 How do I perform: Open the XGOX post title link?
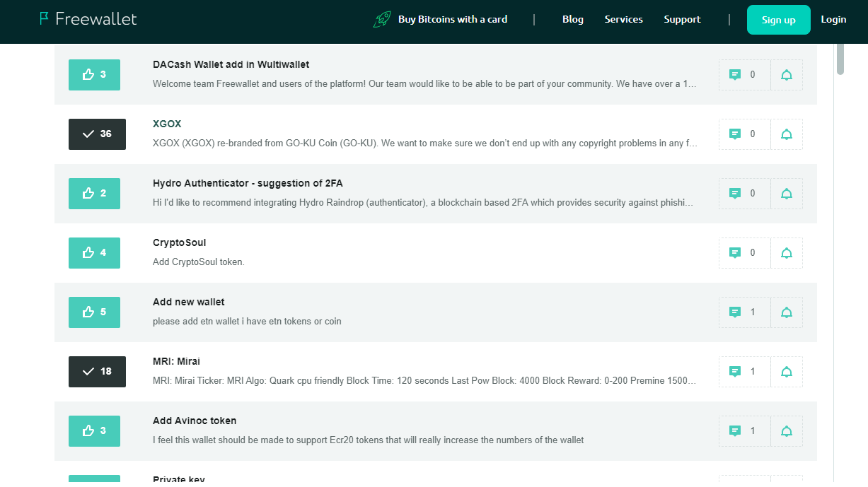pyautogui.click(x=167, y=124)
